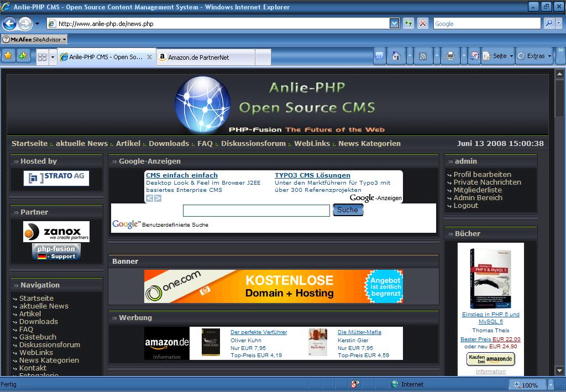Click the browser Back button
566x392 pixels.
pyautogui.click(x=9, y=23)
